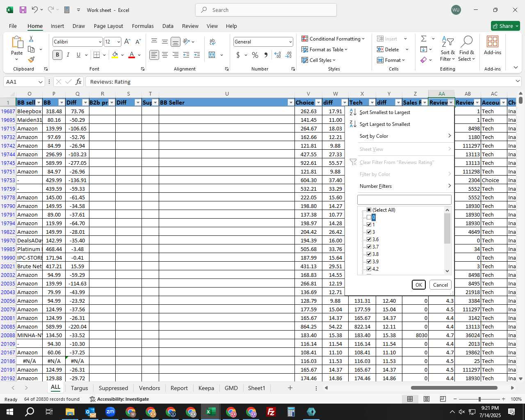
Task: Open filter dropdown on Choice column
Action: click(x=318, y=103)
